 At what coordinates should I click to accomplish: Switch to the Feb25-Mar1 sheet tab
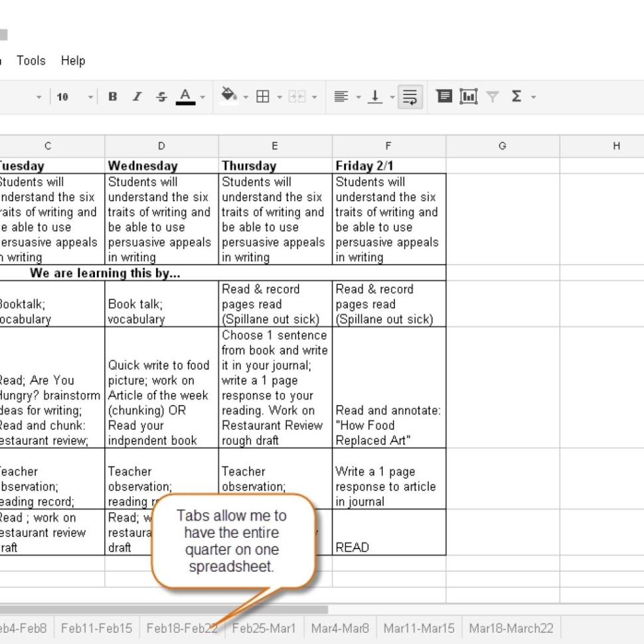pos(264,628)
